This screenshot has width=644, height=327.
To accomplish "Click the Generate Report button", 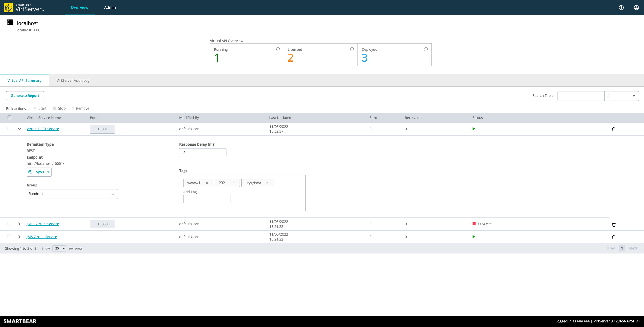I will (25, 96).
